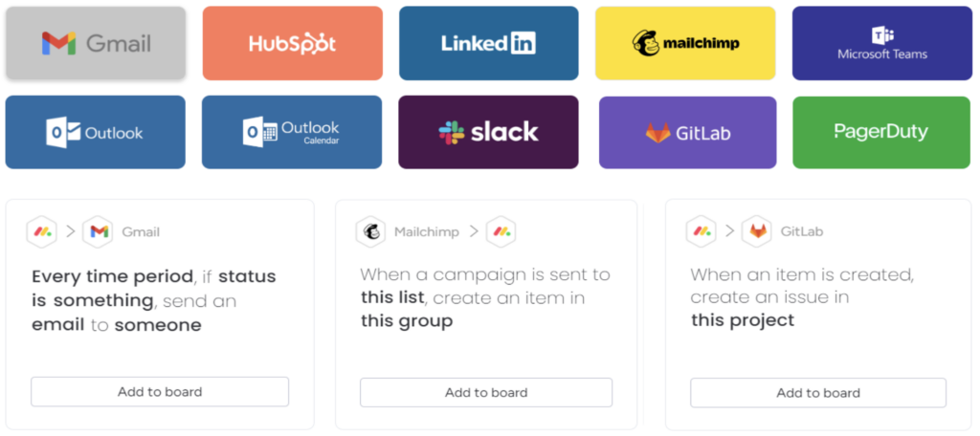Choose the purple GitLab tile
The image size is (980, 436).
[x=687, y=132]
